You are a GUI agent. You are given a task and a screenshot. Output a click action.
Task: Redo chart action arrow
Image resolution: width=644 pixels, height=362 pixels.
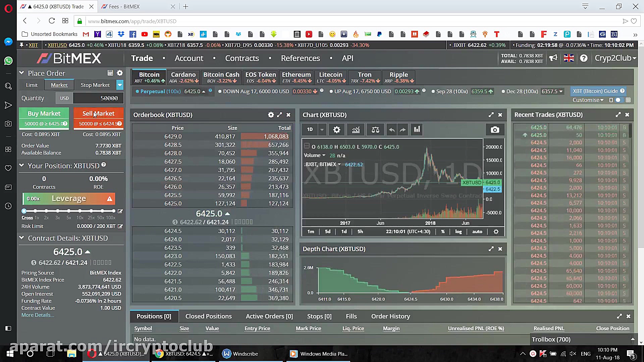403,130
